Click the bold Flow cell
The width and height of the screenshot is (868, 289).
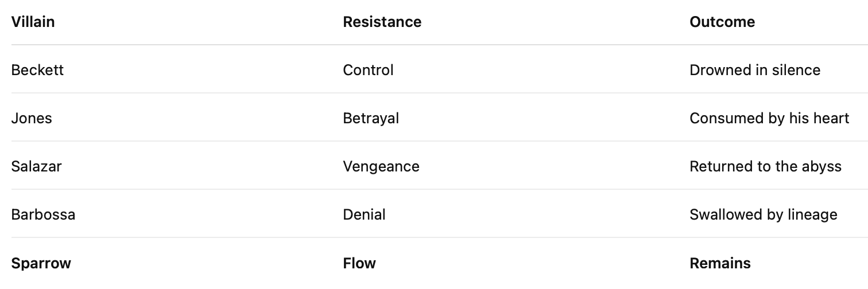coord(359,263)
